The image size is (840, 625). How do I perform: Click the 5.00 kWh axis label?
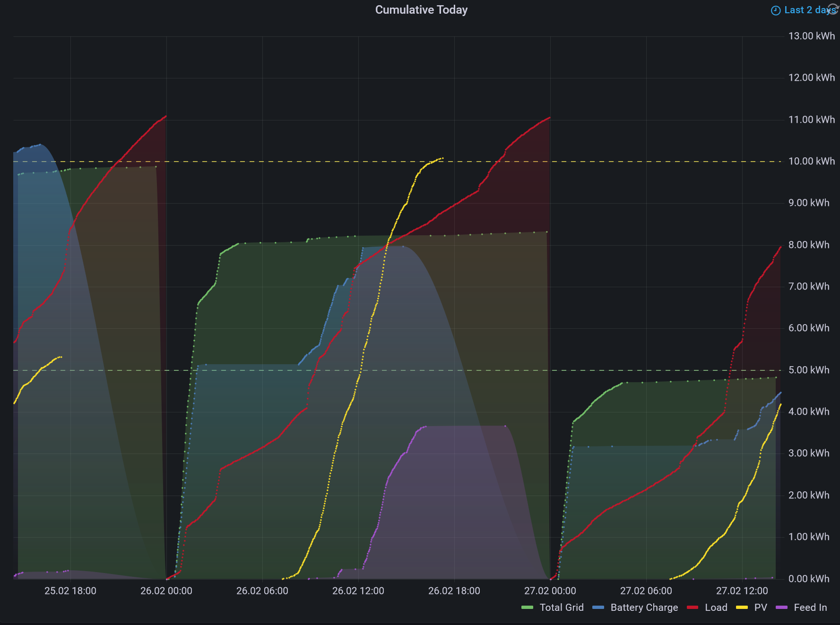click(x=808, y=370)
